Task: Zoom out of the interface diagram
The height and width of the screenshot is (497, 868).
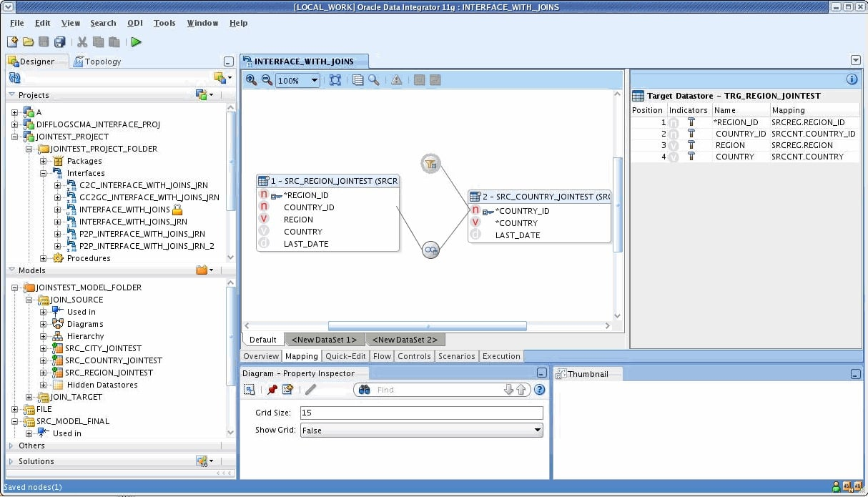Action: pos(266,80)
